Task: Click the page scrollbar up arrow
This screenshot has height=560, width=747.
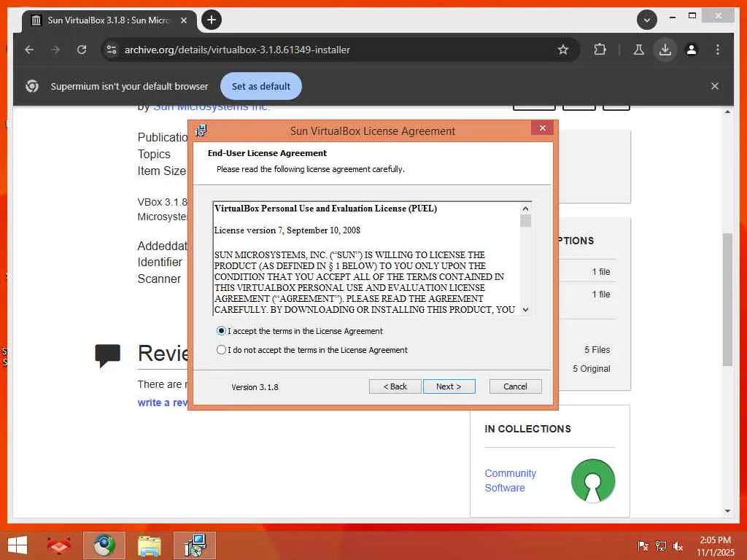Action: (727, 112)
